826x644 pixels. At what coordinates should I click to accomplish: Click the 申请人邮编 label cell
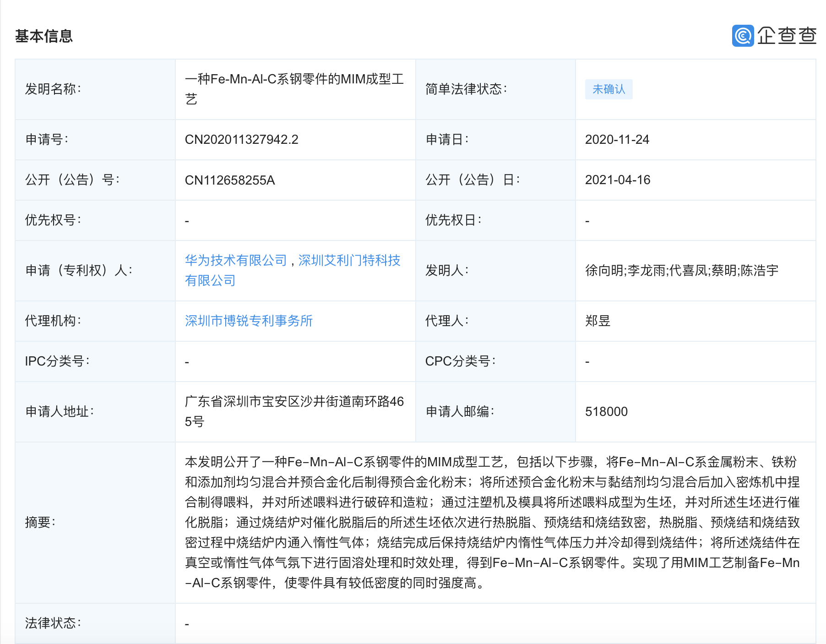pyautogui.click(x=495, y=412)
